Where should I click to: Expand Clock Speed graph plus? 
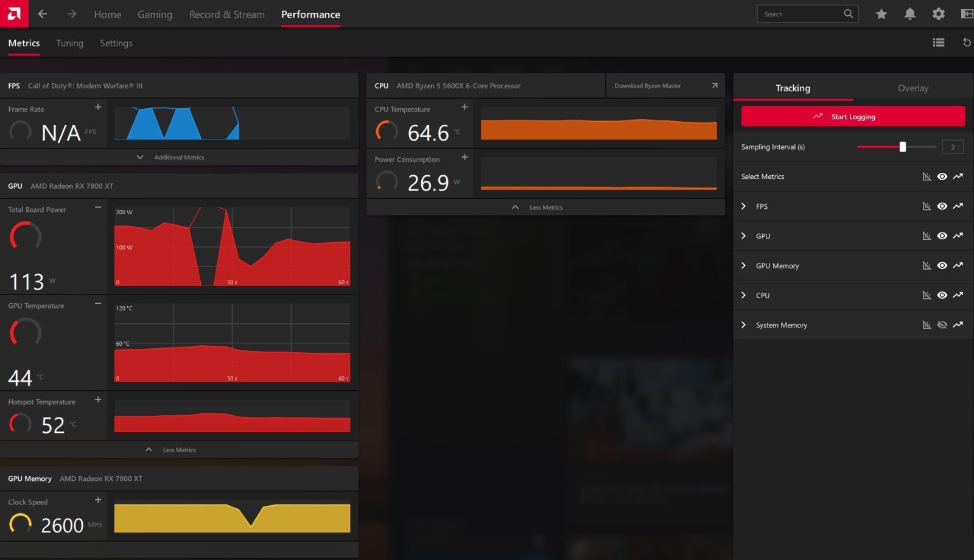pos(98,500)
